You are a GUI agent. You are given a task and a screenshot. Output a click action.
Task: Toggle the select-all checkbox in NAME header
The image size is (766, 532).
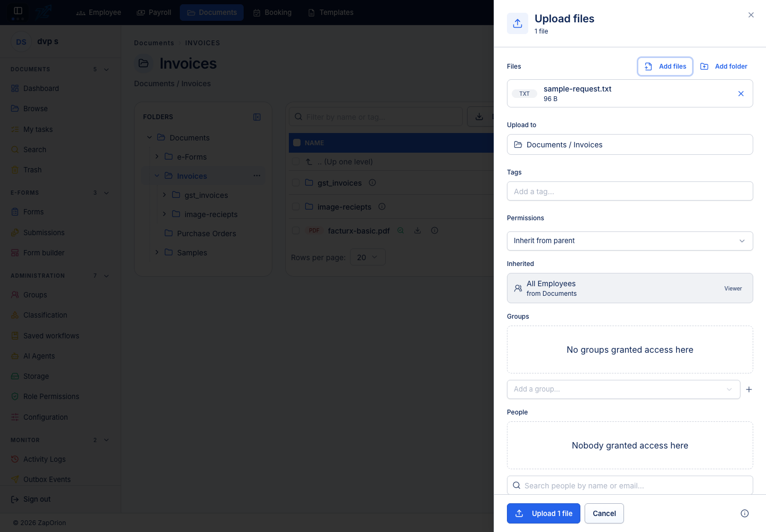[x=297, y=143]
